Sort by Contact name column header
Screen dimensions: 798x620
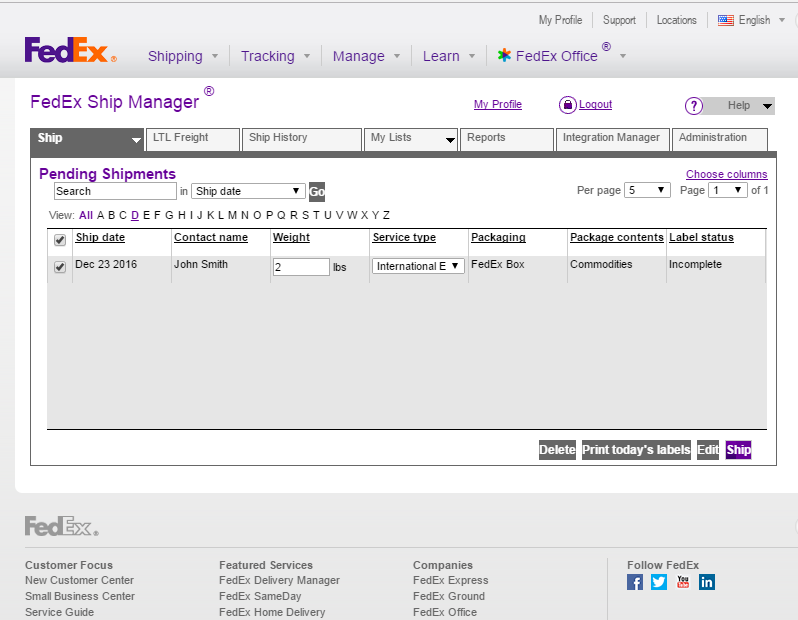[211, 237]
